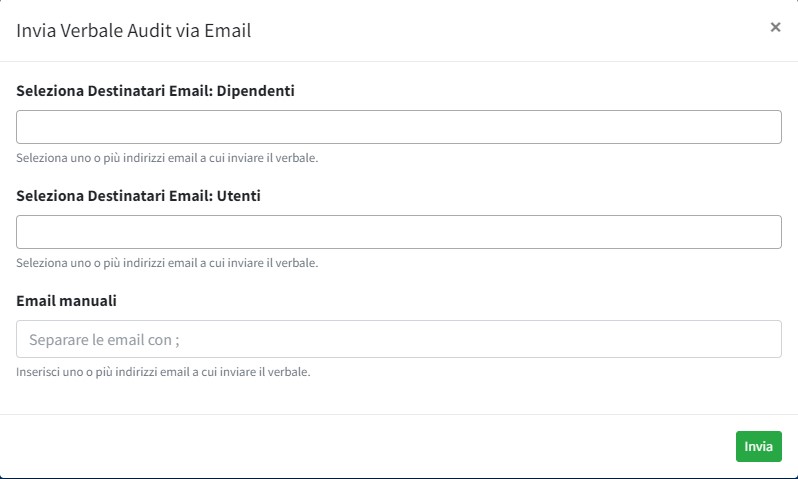
Task: Place the cursor in the manual emails input
Action: pyautogui.click(x=398, y=339)
